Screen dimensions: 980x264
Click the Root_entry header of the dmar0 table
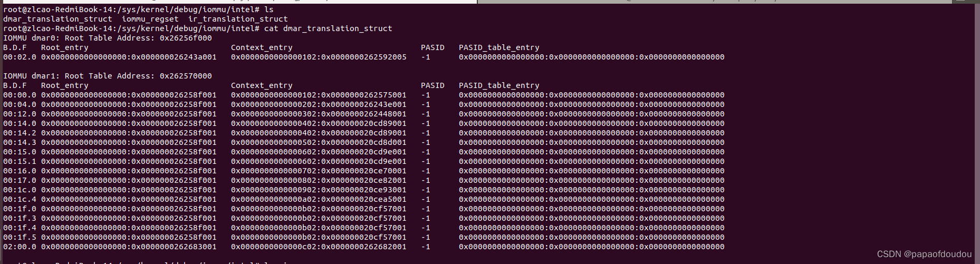(64, 47)
